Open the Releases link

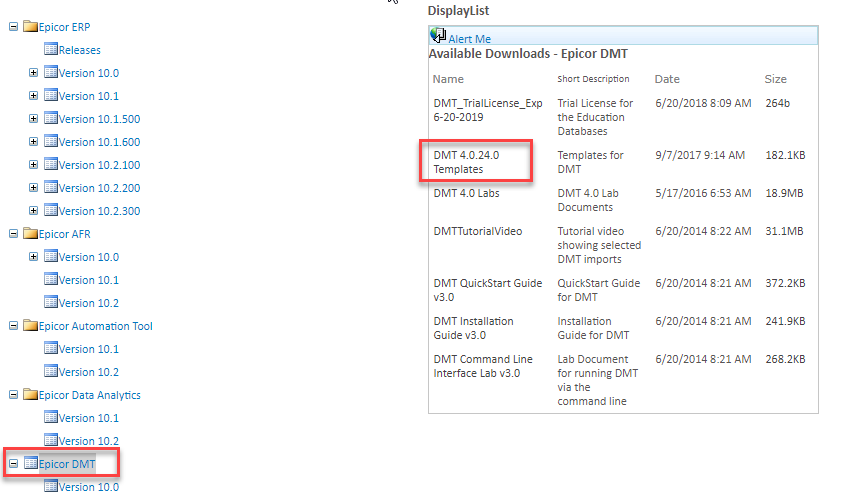pyautogui.click(x=80, y=50)
